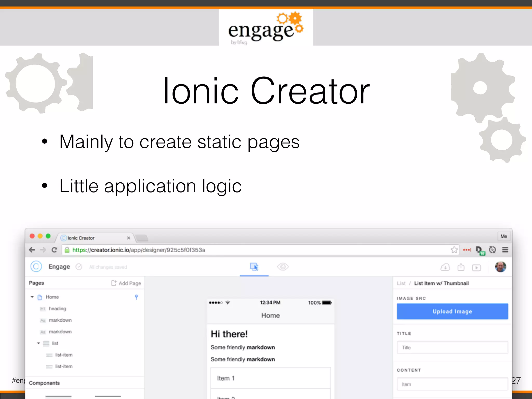Open a new browser tab
This screenshot has width=532, height=399.
[142, 238]
